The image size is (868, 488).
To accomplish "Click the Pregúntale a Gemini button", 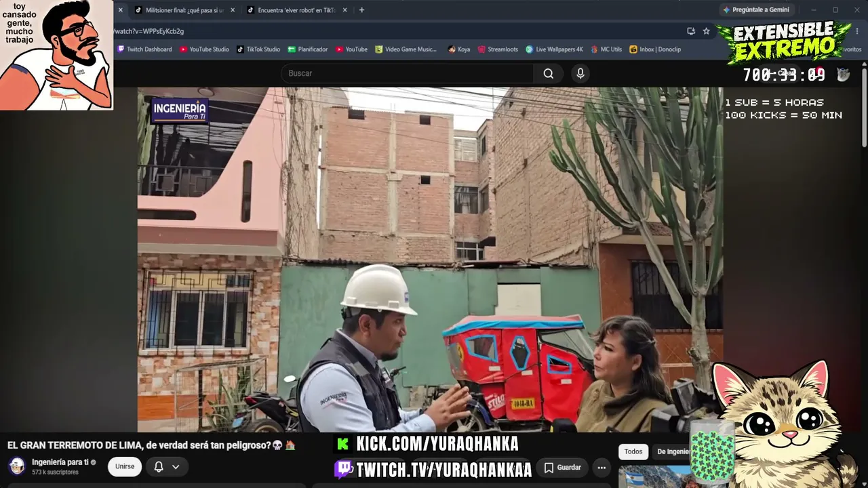I will (x=756, y=10).
